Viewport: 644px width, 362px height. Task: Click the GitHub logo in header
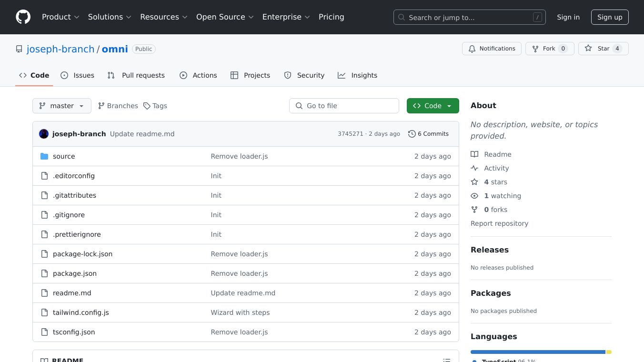click(23, 17)
